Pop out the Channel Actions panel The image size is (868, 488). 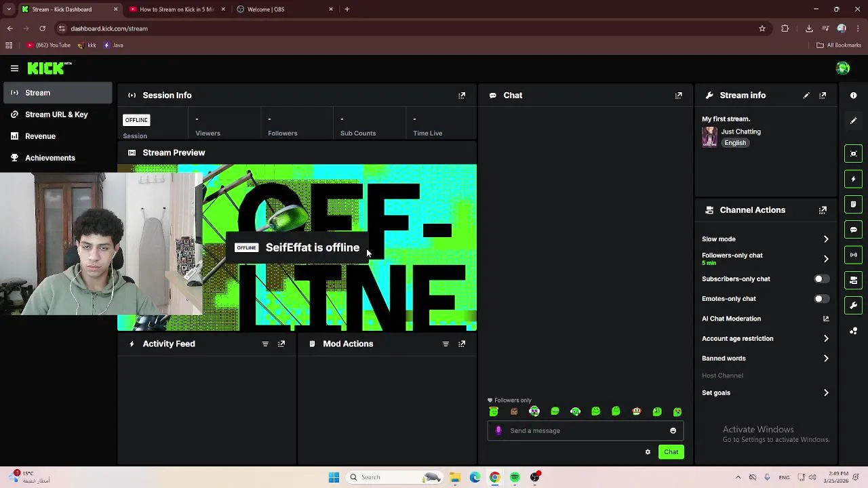(x=823, y=210)
